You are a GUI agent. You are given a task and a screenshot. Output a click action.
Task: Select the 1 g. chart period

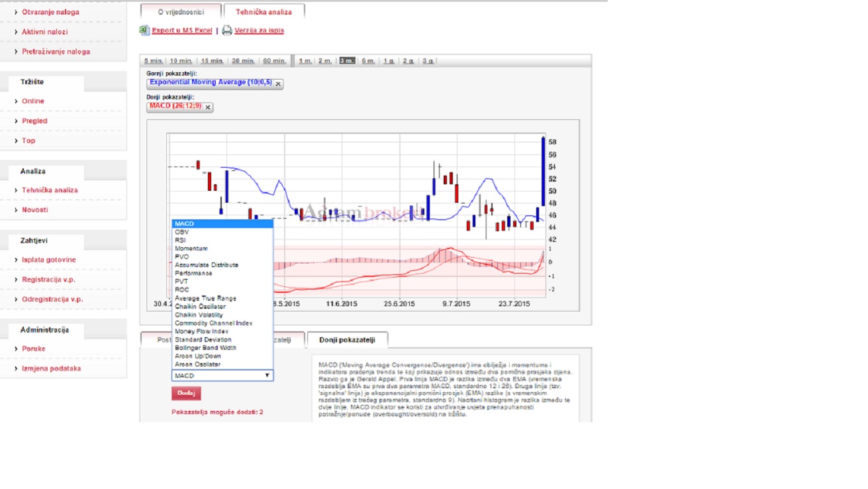[x=389, y=61]
